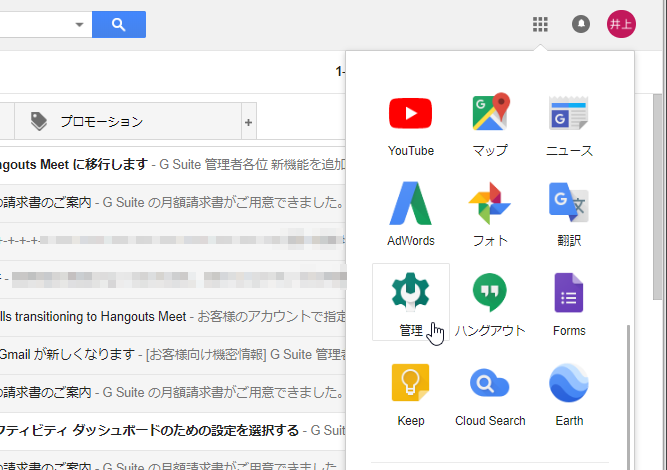The image size is (667, 470).
Task: Open email about ダッシュボードのための設定を選択する
Action: click(x=172, y=430)
